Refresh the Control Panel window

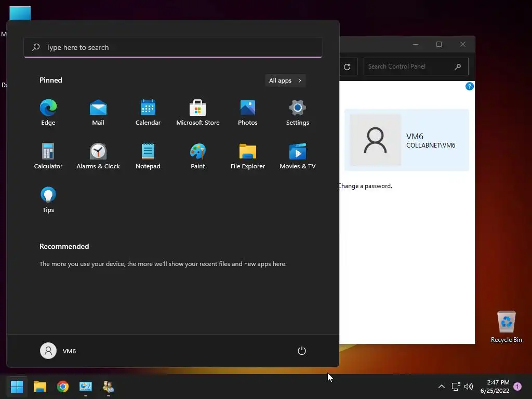click(347, 66)
